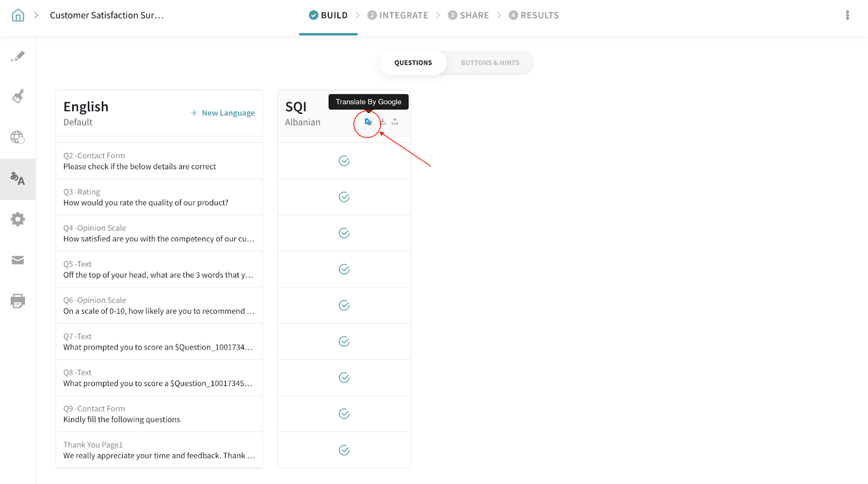Upload a translation file for Albanian
This screenshot has width=868, height=484.
(x=395, y=122)
